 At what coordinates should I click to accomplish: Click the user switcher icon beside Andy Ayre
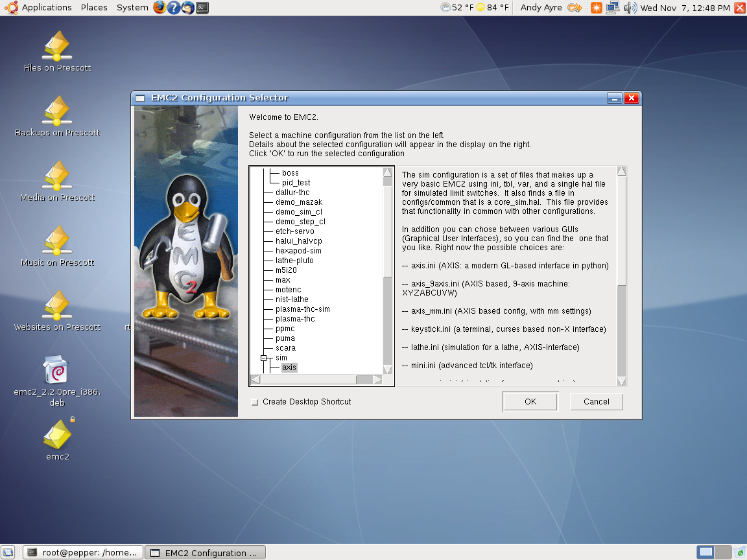(575, 8)
